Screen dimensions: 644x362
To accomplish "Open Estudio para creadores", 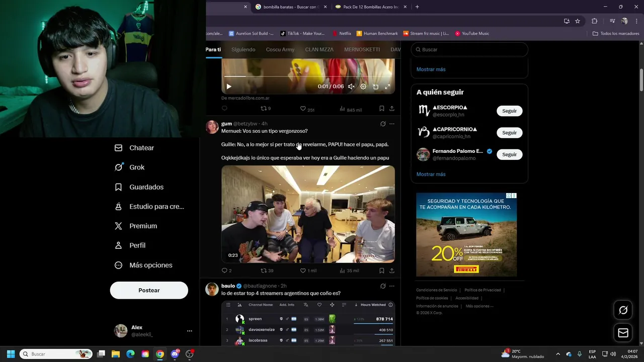I will (149, 207).
